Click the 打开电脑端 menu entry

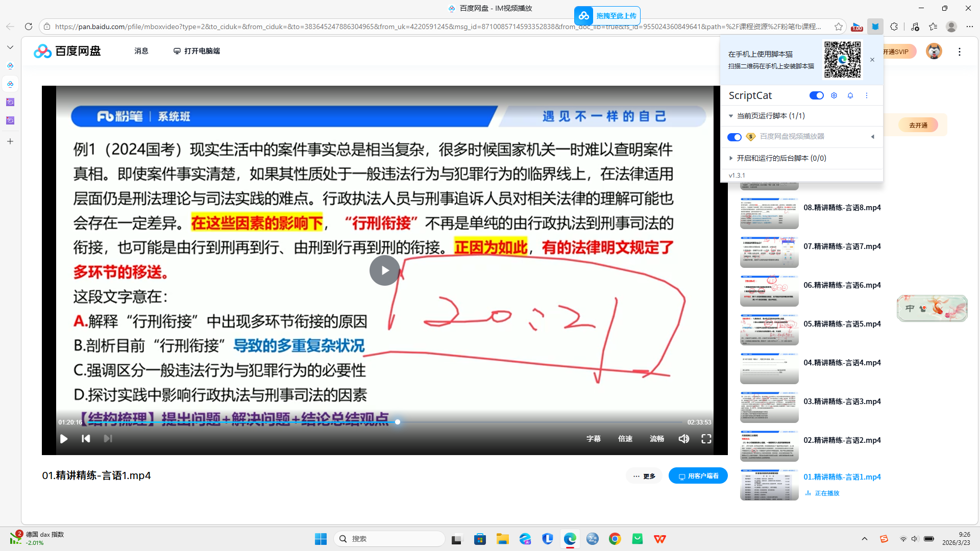[197, 51]
